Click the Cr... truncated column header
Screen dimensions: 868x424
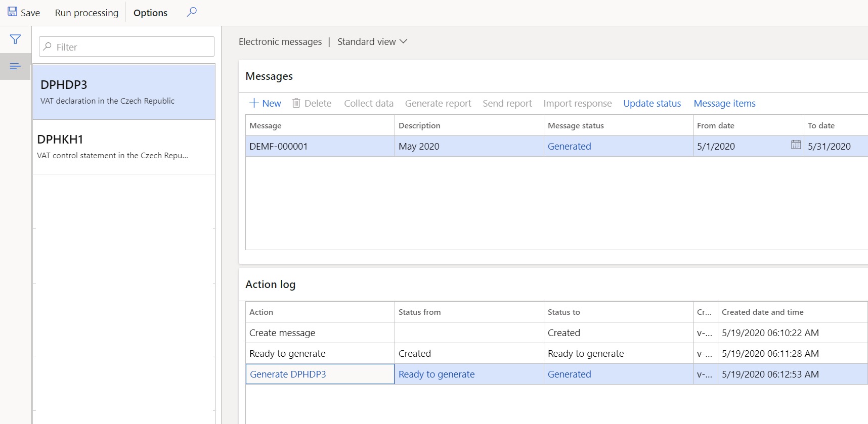coord(705,312)
